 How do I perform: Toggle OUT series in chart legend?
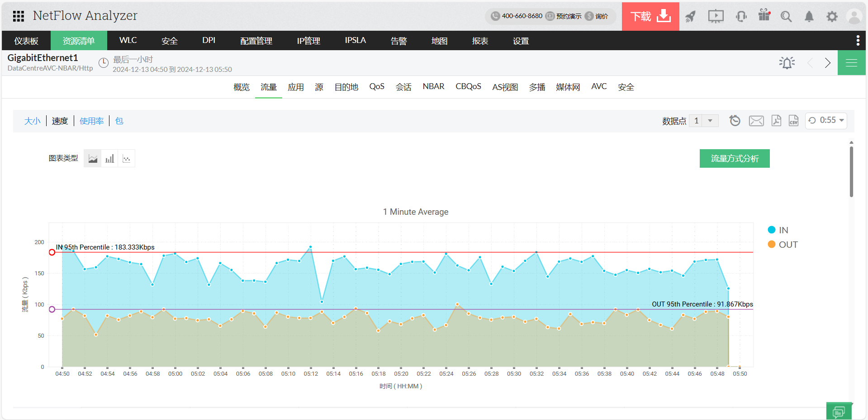click(783, 245)
